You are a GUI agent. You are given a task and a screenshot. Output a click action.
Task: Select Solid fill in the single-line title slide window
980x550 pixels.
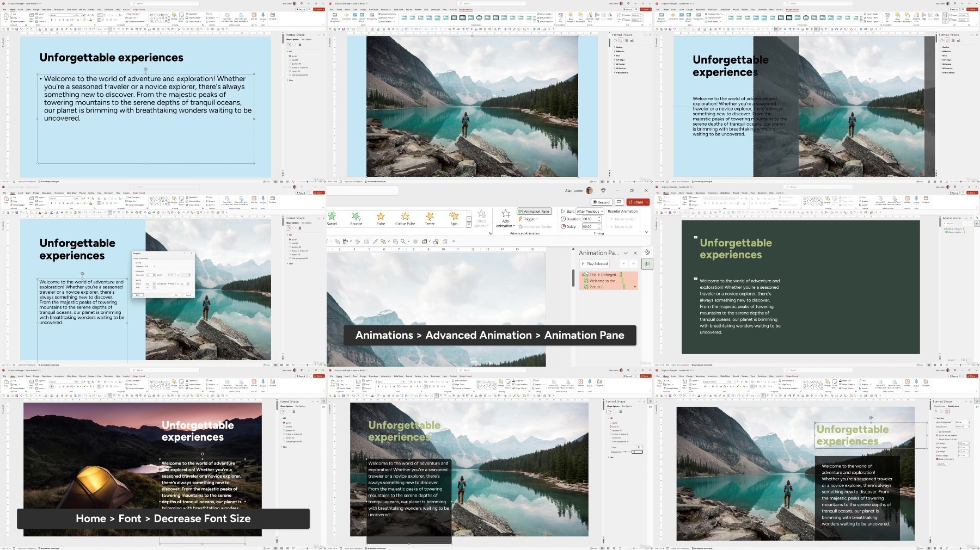coord(295,60)
